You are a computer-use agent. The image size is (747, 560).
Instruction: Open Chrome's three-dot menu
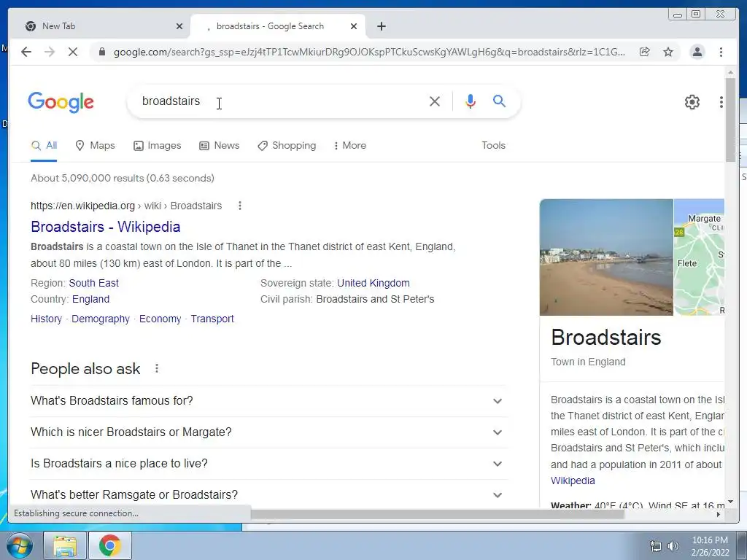(x=721, y=52)
